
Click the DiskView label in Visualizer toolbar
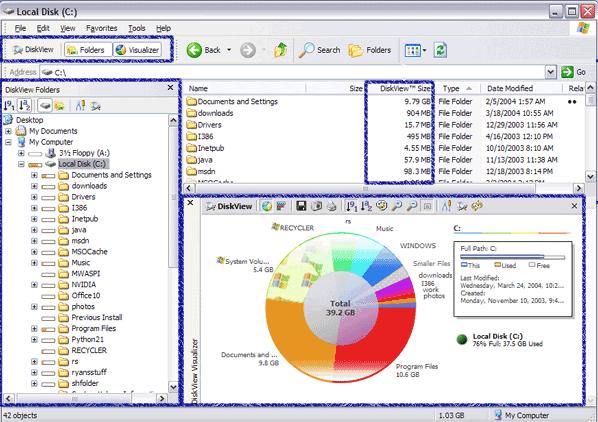pos(229,206)
